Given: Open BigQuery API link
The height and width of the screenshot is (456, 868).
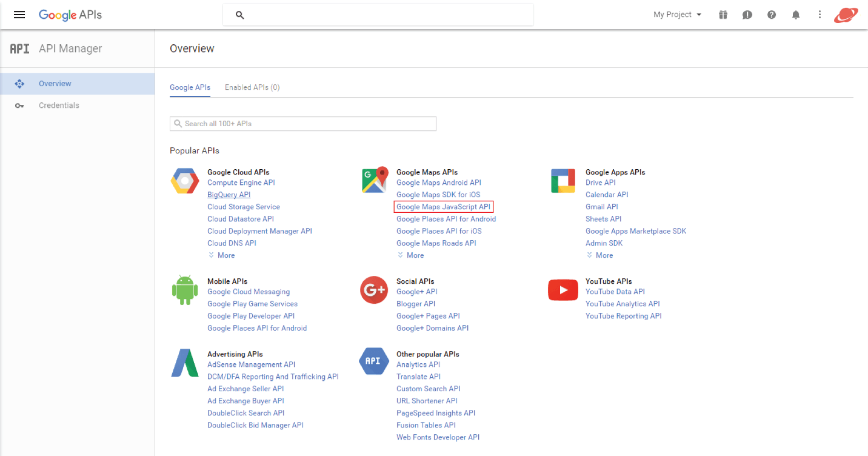Looking at the screenshot, I should click(229, 195).
